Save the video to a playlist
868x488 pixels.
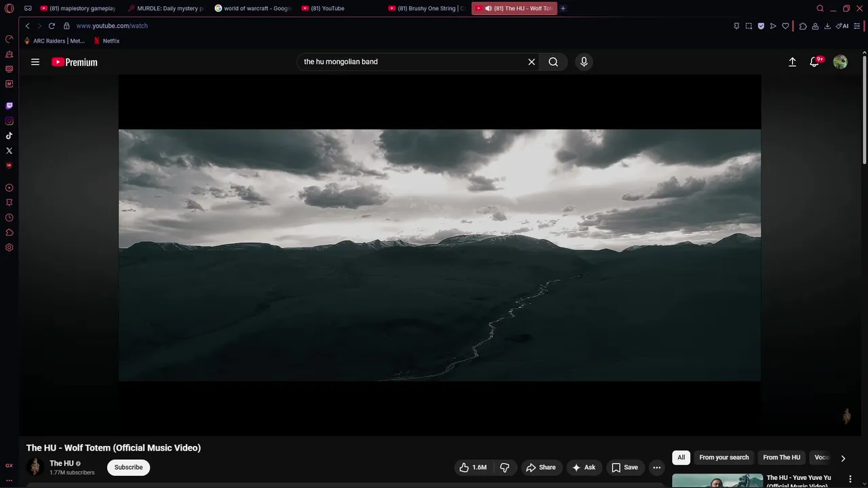pos(625,467)
